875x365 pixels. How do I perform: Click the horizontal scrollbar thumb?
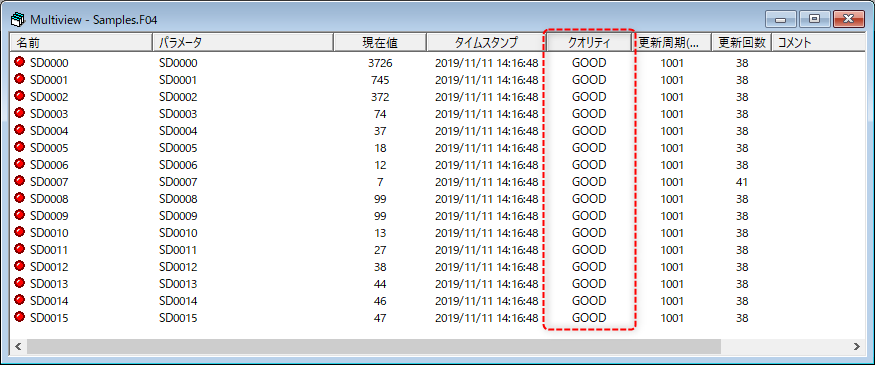tap(373, 347)
